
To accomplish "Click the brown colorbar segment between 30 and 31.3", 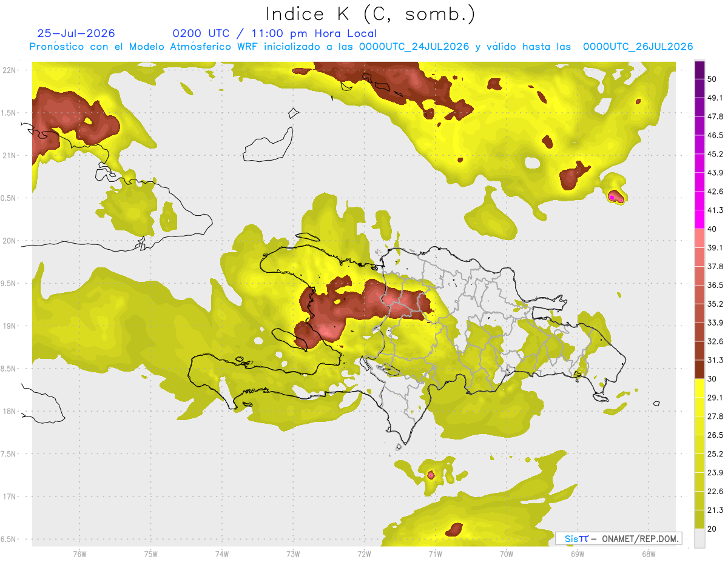I will (699, 369).
